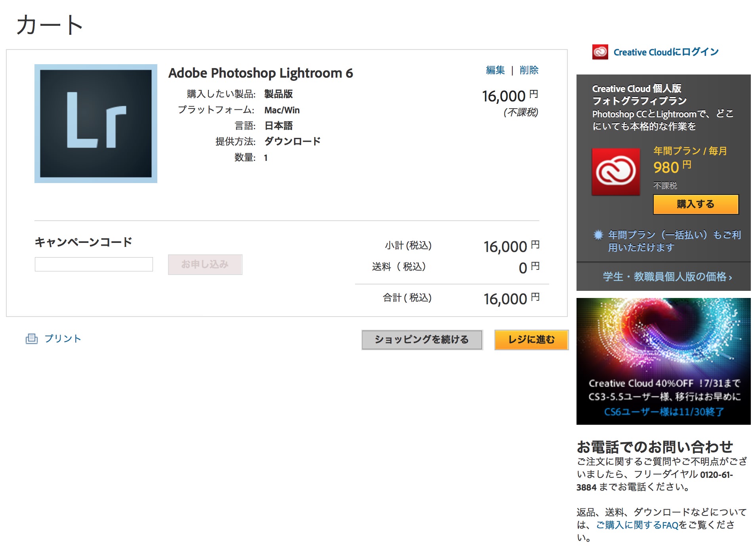Click the お申し込み button

click(205, 264)
